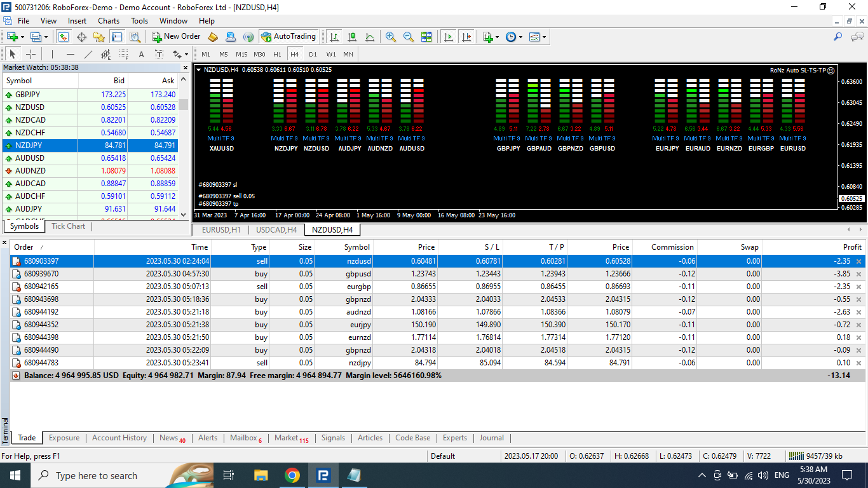Switch chart to candlesticks view

352,37
